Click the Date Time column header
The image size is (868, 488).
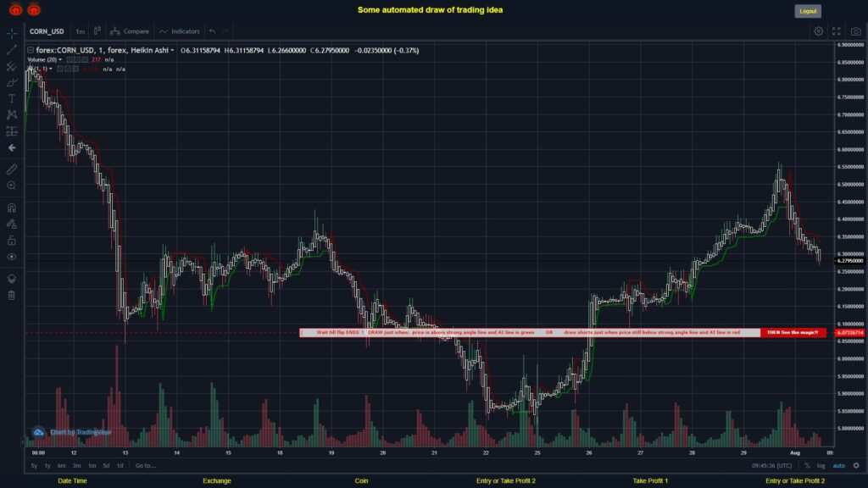click(73, 481)
